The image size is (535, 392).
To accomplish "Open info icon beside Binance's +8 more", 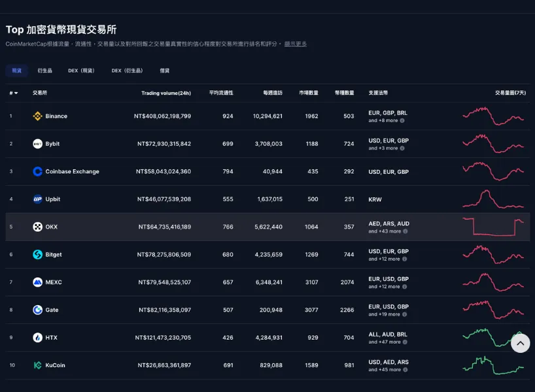I will (x=402, y=121).
